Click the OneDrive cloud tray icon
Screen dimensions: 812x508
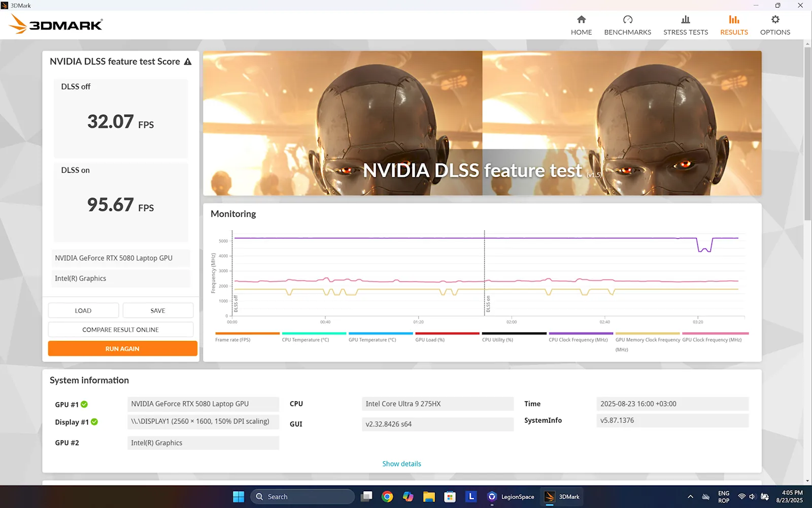[x=705, y=497]
